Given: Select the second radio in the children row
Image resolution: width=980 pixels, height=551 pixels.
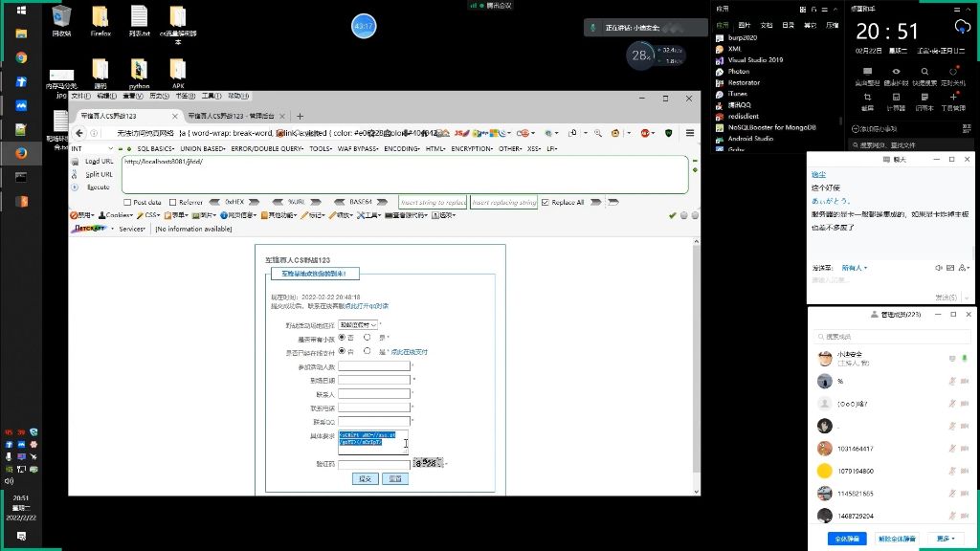Looking at the screenshot, I should 367,338.
